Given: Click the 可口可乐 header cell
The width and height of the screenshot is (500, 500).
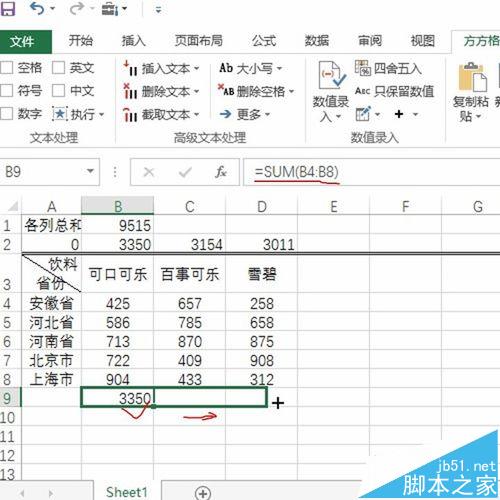Looking at the screenshot, I should coord(117,274).
